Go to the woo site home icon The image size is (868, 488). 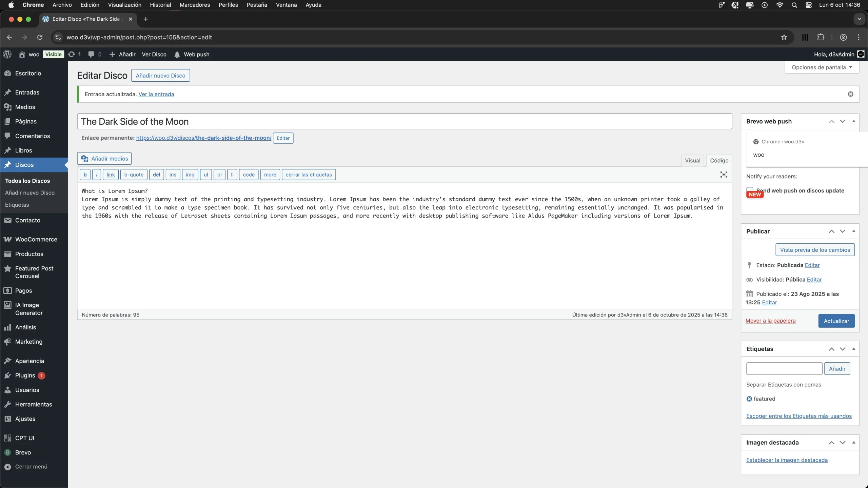pyautogui.click(x=22, y=54)
